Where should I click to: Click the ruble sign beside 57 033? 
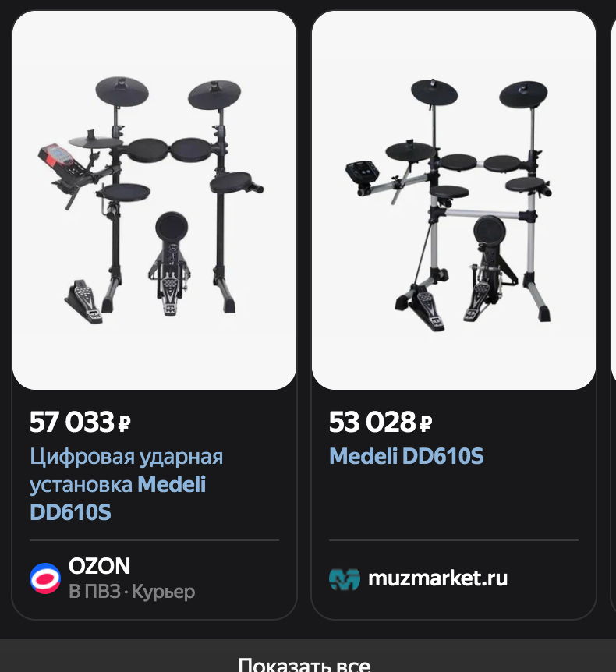click(x=124, y=424)
